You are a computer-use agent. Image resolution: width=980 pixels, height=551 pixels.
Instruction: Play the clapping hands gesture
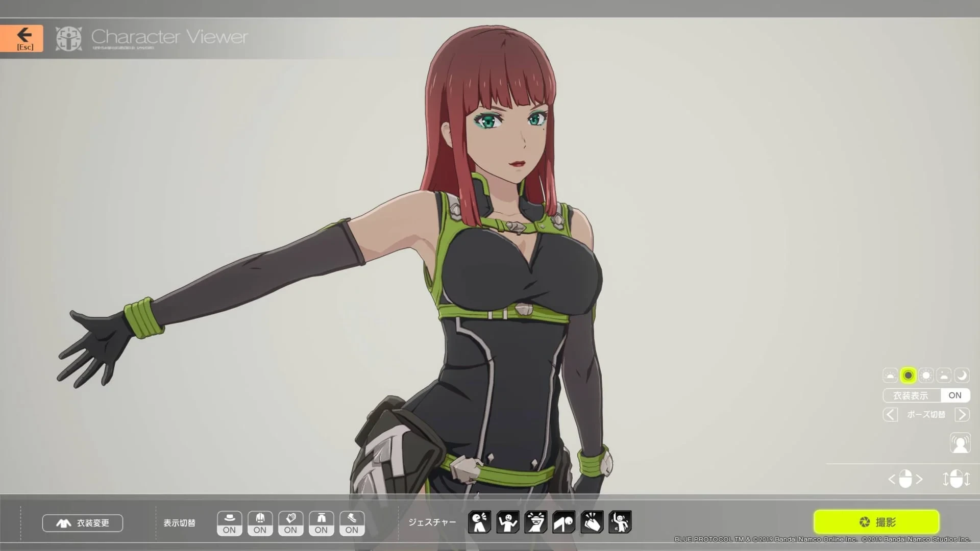click(592, 522)
